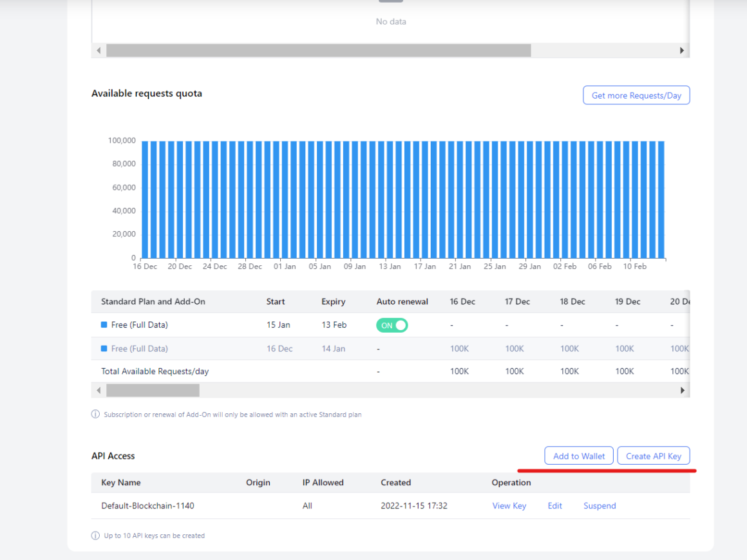Click the left arrow of the top chart scrollbar

tap(98, 50)
